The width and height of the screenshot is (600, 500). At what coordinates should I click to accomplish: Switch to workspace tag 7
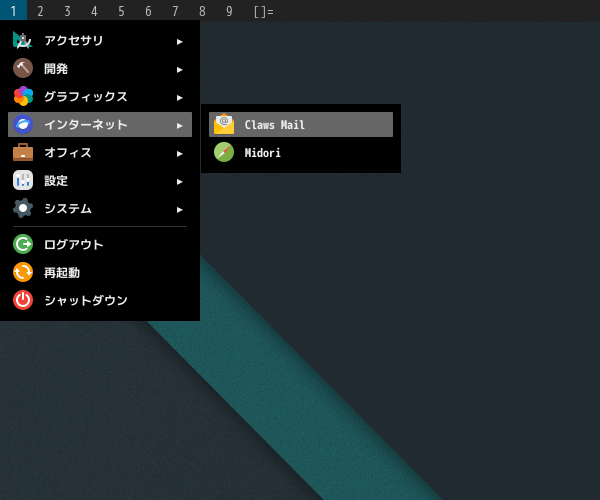tap(175, 11)
